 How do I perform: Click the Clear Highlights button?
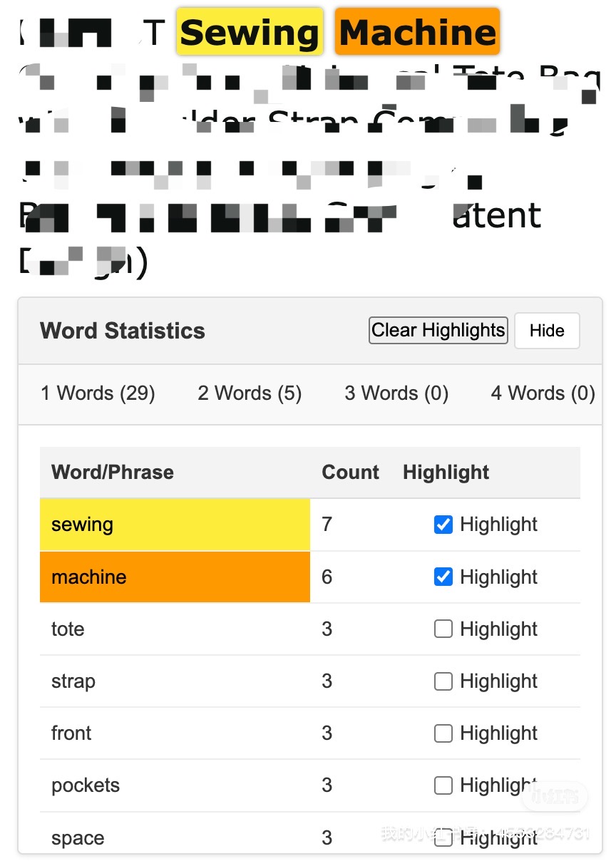(x=438, y=331)
